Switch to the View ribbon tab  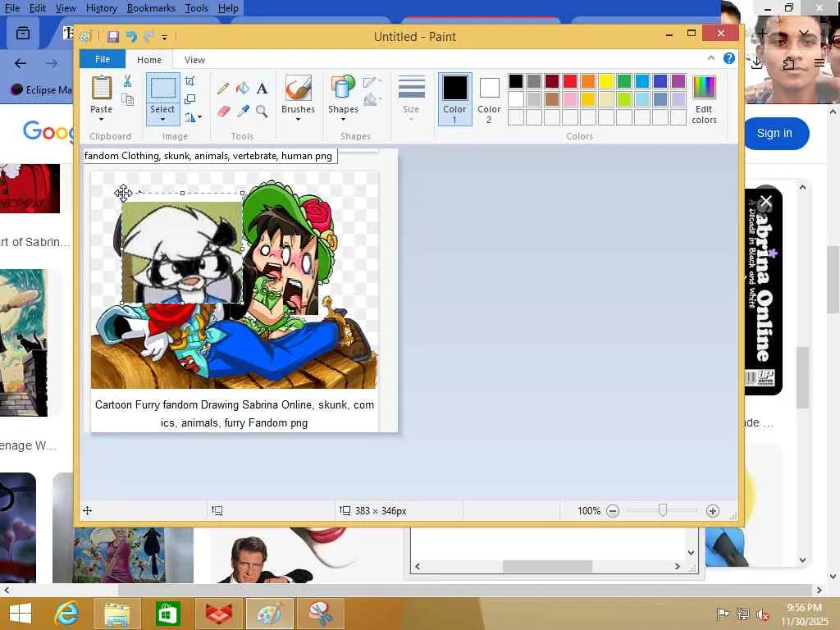[194, 59]
